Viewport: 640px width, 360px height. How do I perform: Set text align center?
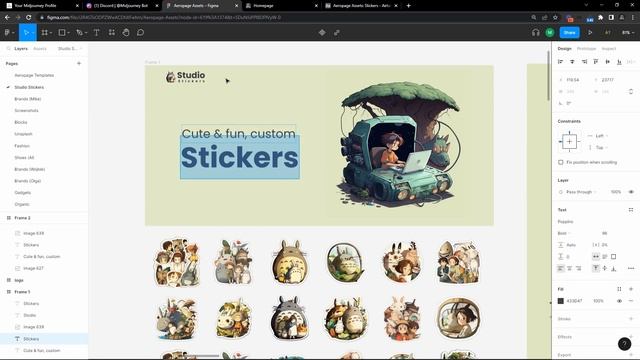[x=569, y=268]
